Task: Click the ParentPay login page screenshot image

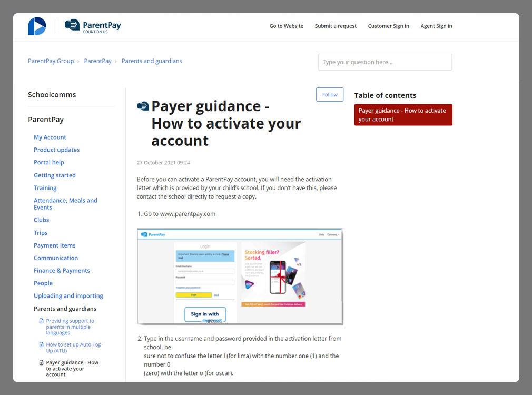Action: (x=240, y=276)
